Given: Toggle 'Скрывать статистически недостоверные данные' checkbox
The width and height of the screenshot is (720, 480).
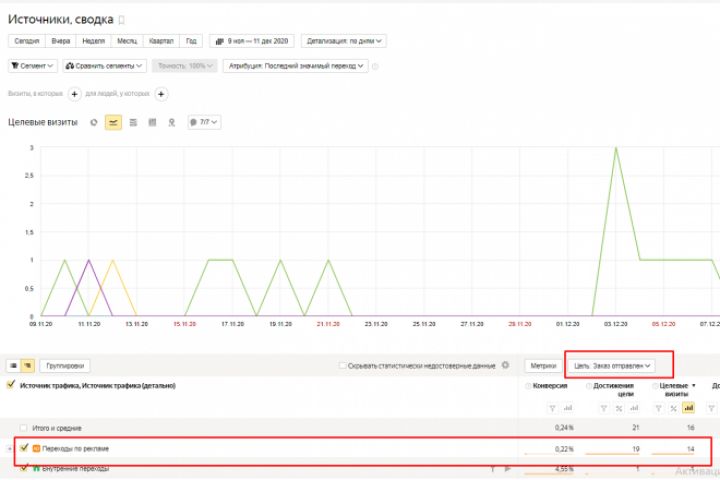Looking at the screenshot, I should coord(342,366).
